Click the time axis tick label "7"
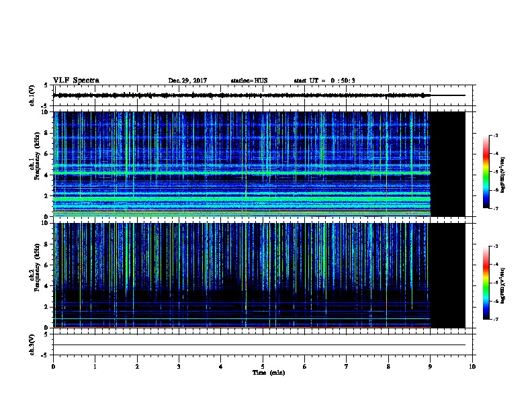 tap(347, 367)
